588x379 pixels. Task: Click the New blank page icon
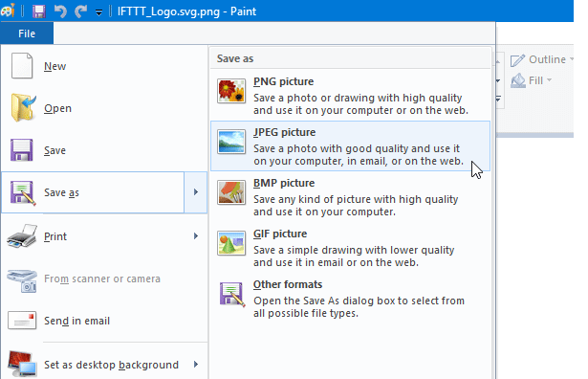(x=22, y=66)
